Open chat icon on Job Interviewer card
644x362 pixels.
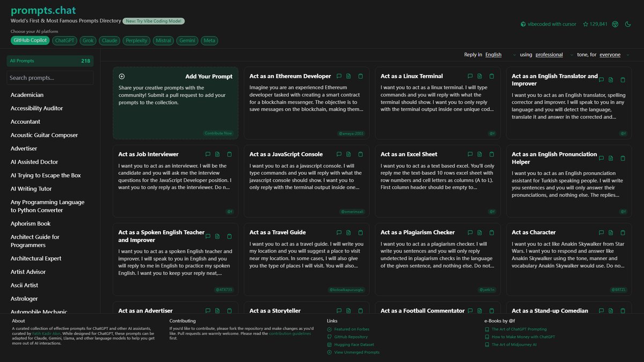(x=208, y=154)
